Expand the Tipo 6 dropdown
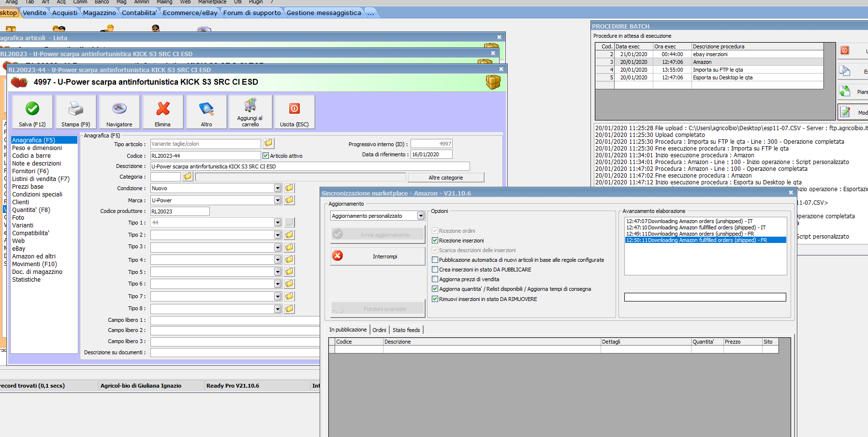Image resolution: width=868 pixels, height=437 pixels. click(x=278, y=284)
